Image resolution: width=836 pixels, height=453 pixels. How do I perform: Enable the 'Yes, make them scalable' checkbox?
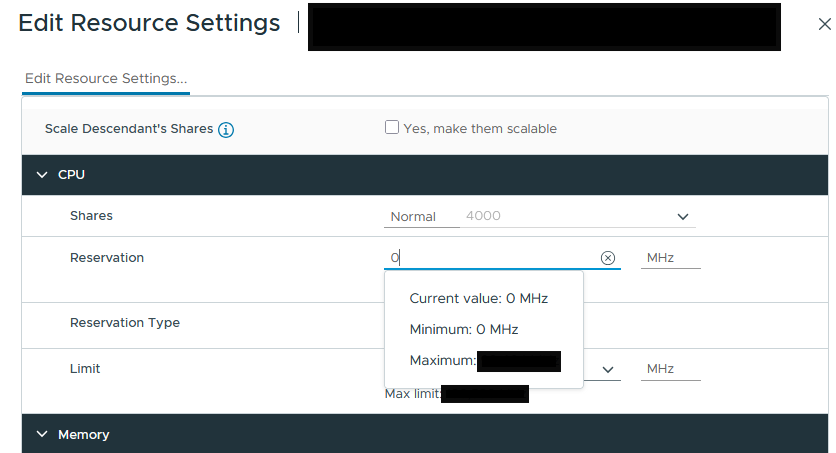pos(392,128)
